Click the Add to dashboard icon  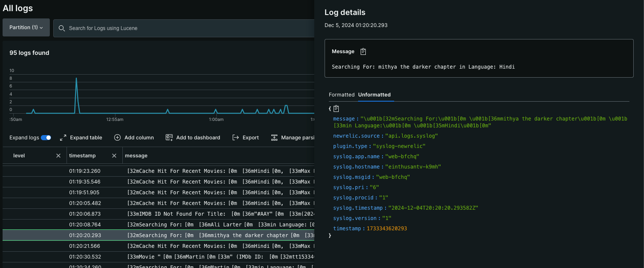(x=169, y=138)
